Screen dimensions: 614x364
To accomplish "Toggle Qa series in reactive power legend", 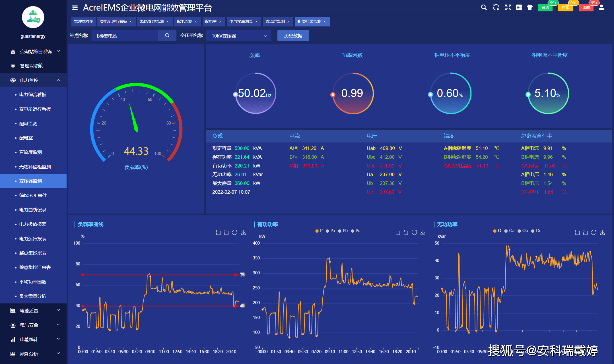I will point(509,231).
